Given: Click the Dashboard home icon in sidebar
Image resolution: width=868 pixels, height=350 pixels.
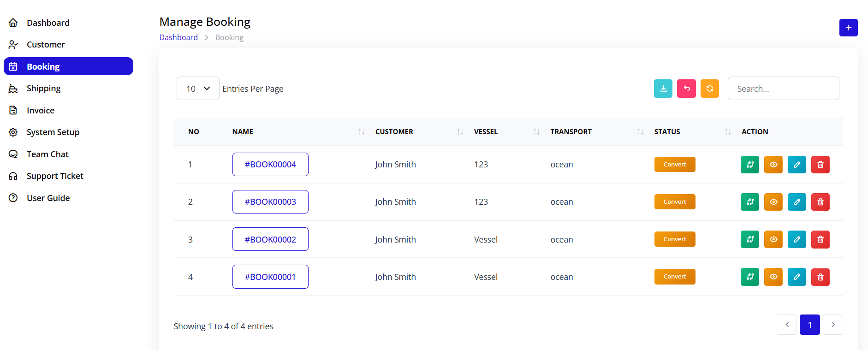Looking at the screenshot, I should 13,23.
